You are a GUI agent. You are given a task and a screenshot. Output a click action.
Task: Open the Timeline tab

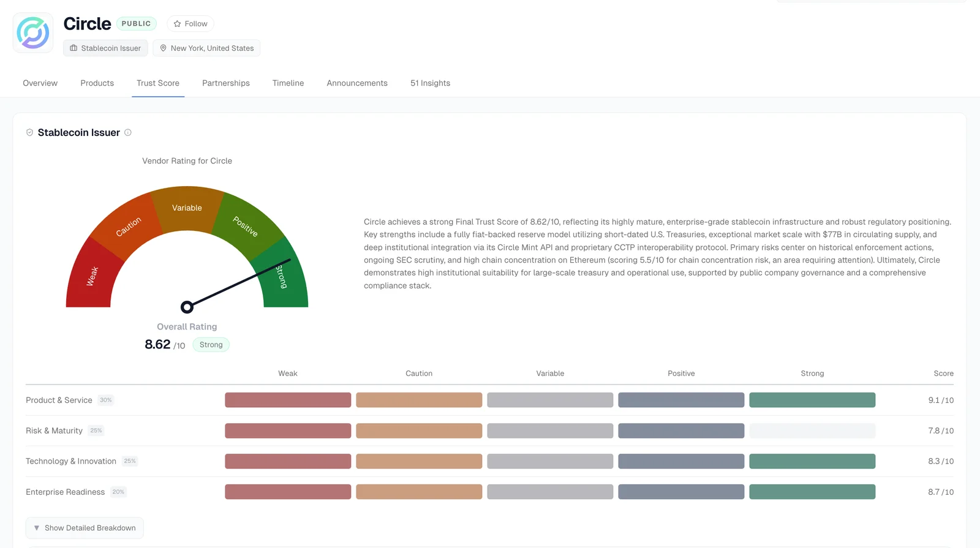288,83
